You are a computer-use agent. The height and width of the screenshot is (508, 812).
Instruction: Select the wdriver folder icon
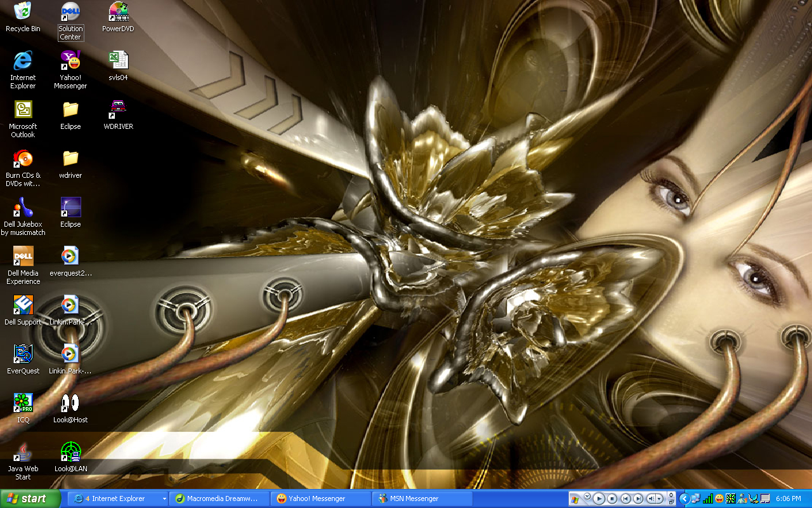[x=70, y=164]
